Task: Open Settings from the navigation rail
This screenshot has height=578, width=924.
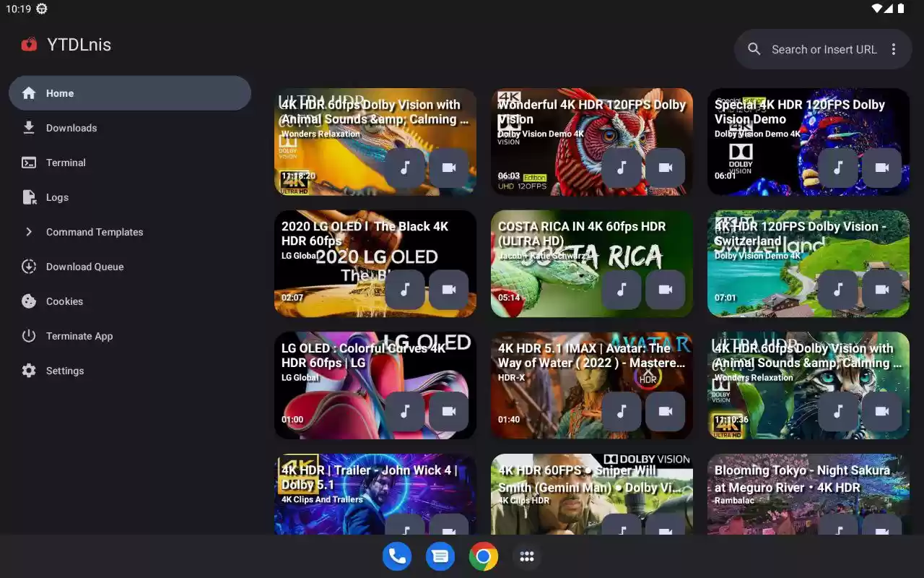Action: click(x=65, y=371)
